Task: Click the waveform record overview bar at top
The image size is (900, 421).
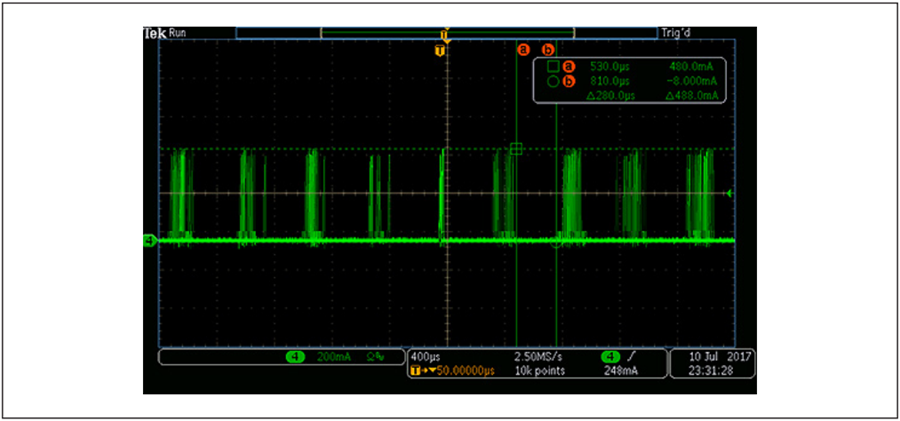Action: [x=447, y=33]
